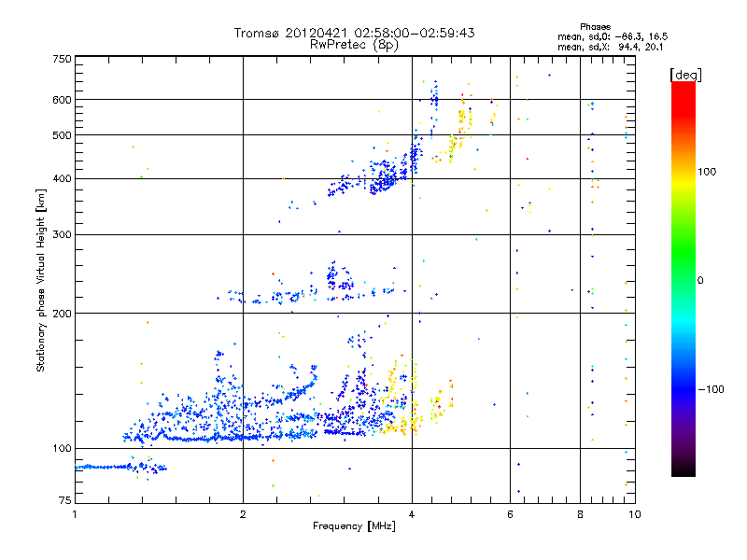Click the y-axis tick label "75"
747x560 pixels.
(x=65, y=500)
